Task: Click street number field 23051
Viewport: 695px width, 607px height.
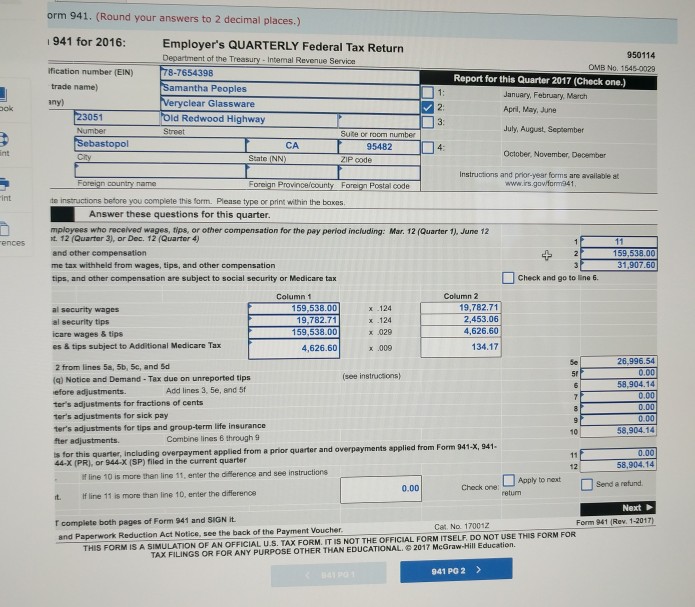Action: coord(117,117)
